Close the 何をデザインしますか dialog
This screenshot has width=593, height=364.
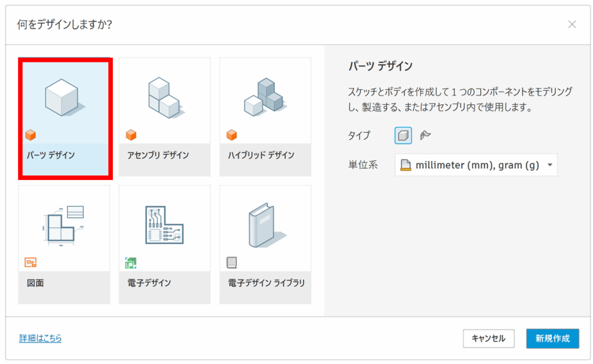(572, 24)
